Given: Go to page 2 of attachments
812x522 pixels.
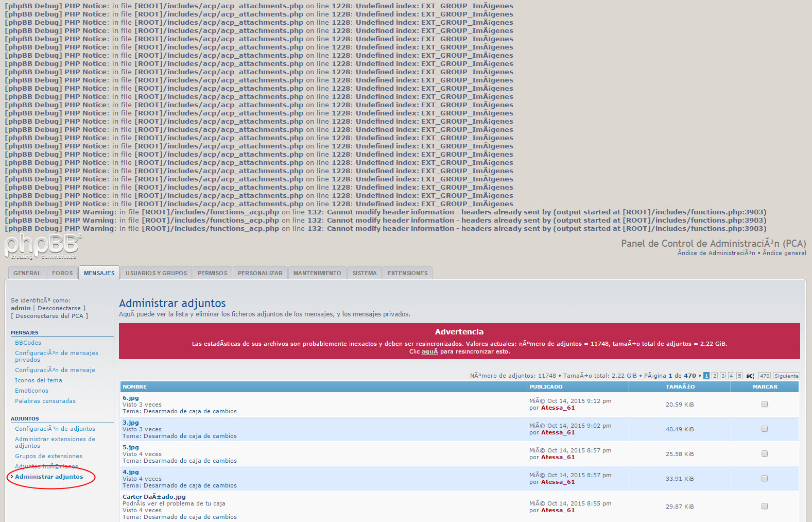Looking at the screenshot, I should (x=715, y=376).
